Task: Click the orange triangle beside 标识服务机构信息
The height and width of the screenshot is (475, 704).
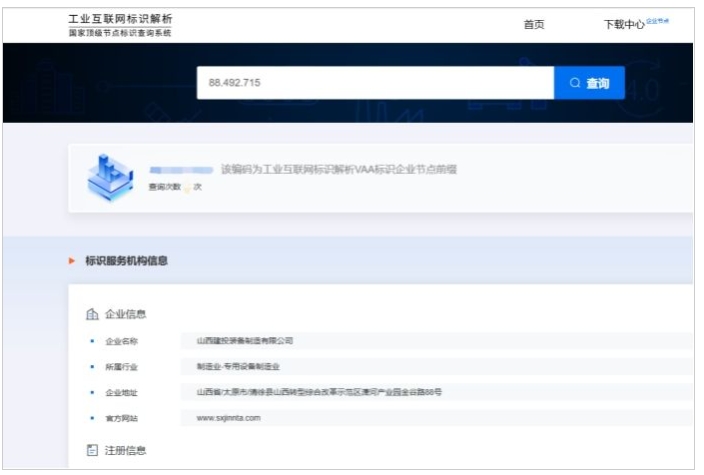Action: coord(72,260)
